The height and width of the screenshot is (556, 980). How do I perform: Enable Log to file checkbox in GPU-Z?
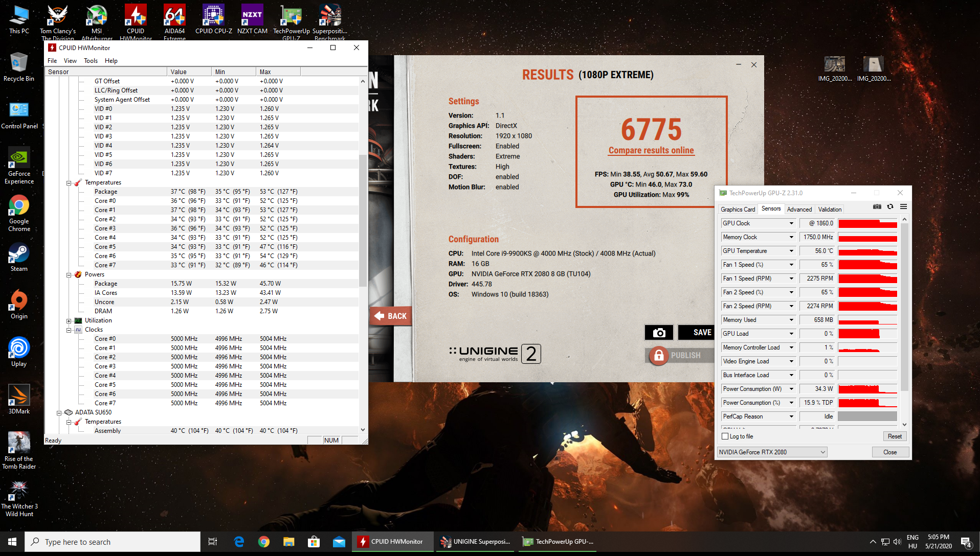(x=725, y=436)
